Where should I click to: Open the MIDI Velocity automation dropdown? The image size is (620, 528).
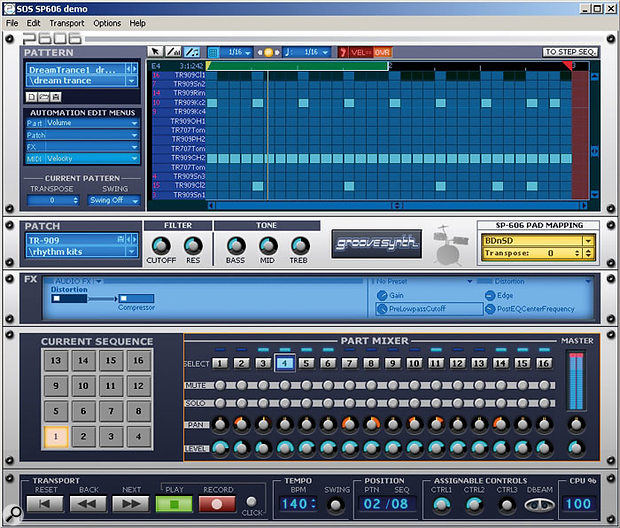(x=134, y=159)
